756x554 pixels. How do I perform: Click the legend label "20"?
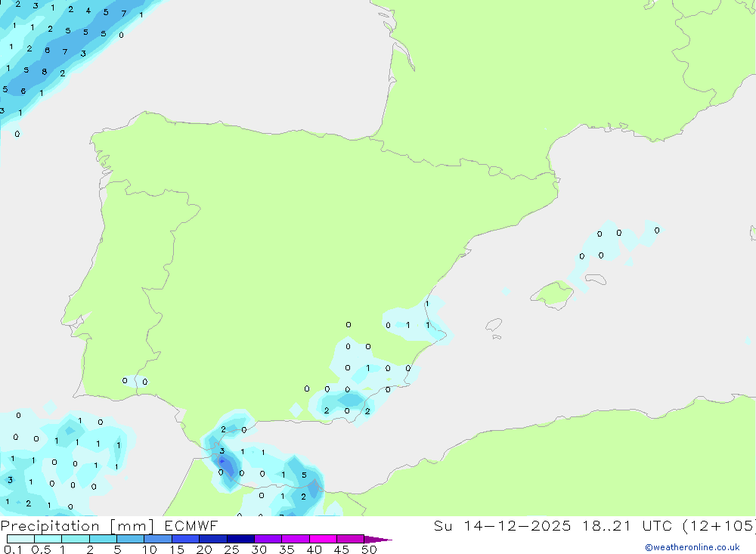pos(204,549)
